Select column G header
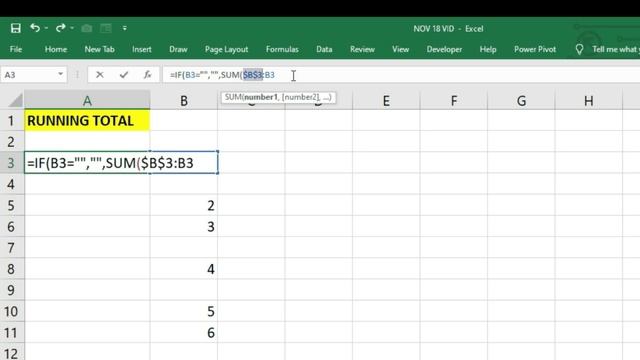The image size is (640, 360). [521, 101]
